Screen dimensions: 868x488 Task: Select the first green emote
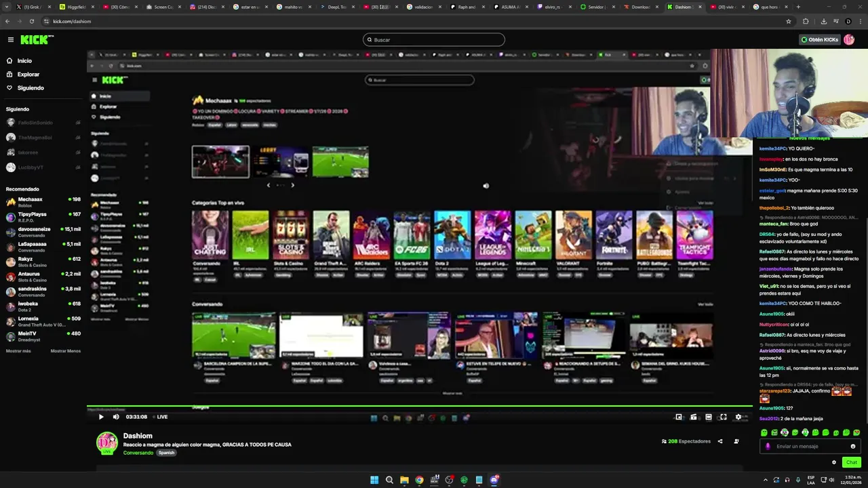pos(764,432)
